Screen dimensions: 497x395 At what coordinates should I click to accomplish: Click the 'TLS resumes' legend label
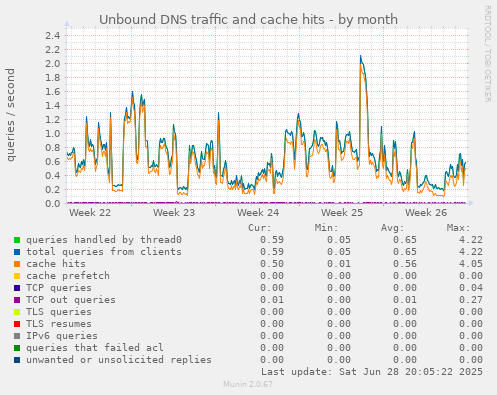coord(59,324)
